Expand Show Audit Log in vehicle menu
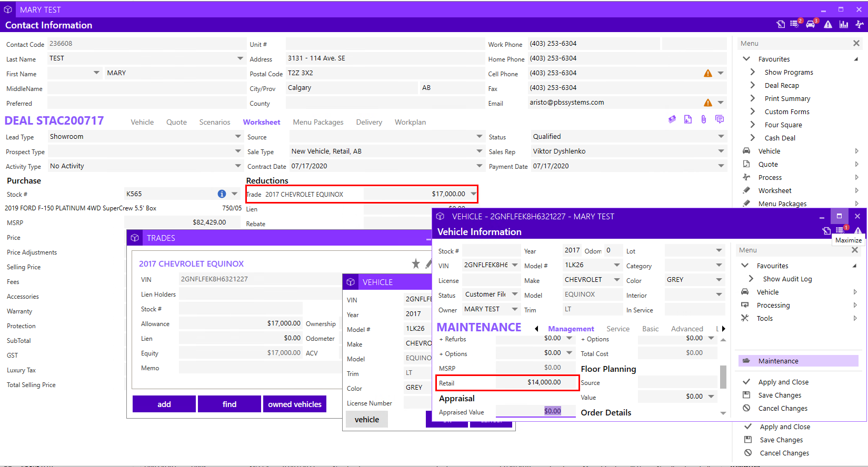The width and height of the screenshot is (868, 467). click(x=751, y=279)
